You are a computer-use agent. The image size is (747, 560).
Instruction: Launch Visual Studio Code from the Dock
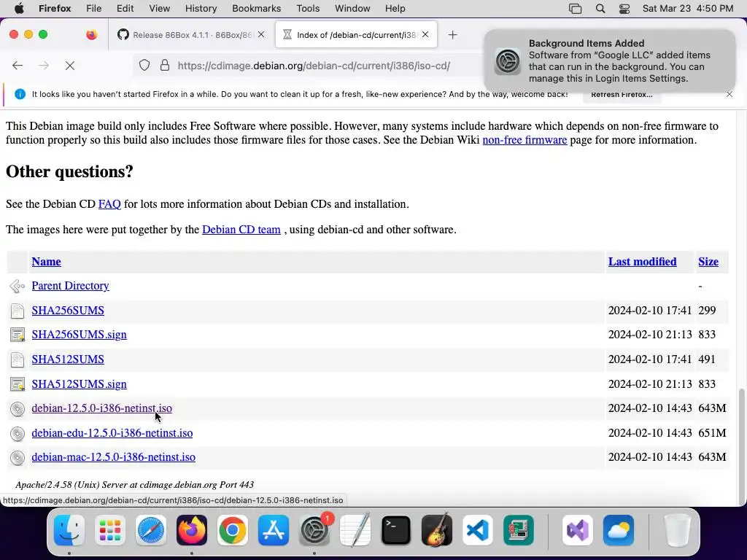pyautogui.click(x=477, y=530)
